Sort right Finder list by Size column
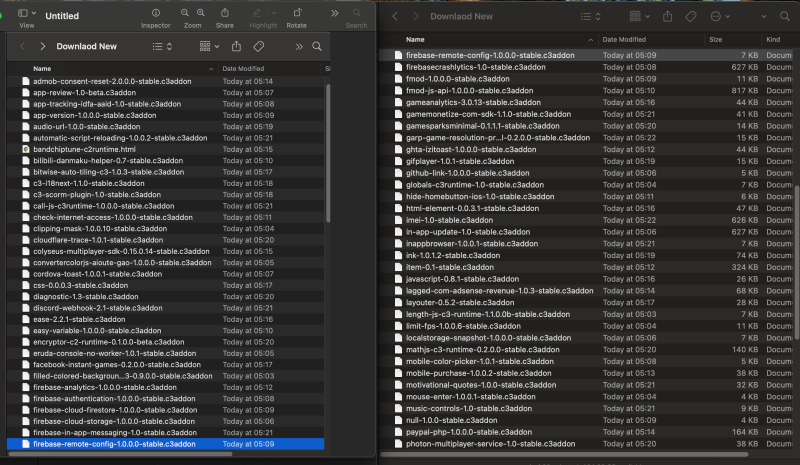The width and height of the screenshot is (800, 465). (x=715, y=39)
